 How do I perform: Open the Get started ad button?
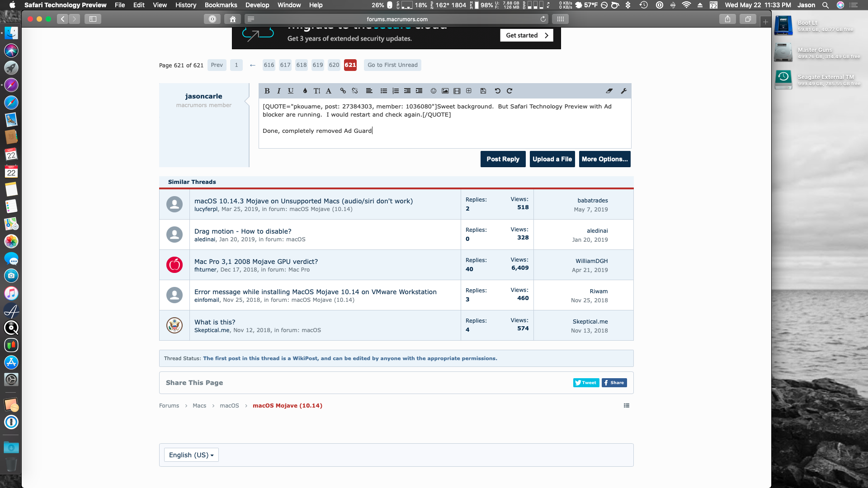(527, 35)
